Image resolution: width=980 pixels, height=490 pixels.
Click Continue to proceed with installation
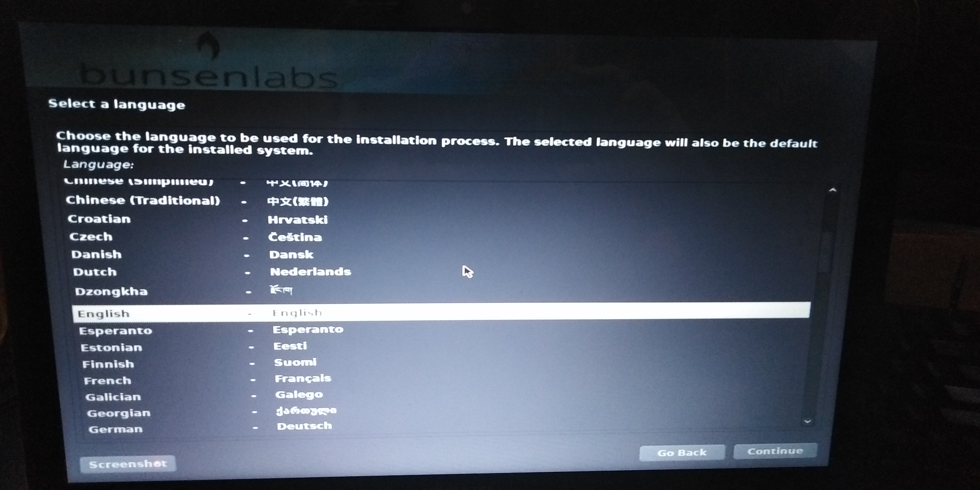point(773,452)
